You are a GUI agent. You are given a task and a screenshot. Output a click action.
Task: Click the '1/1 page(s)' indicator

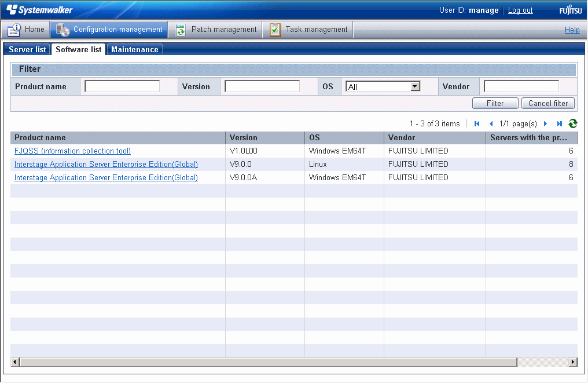(x=518, y=123)
